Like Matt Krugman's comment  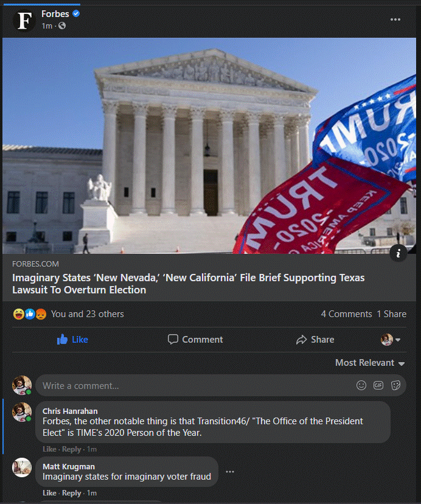point(49,493)
